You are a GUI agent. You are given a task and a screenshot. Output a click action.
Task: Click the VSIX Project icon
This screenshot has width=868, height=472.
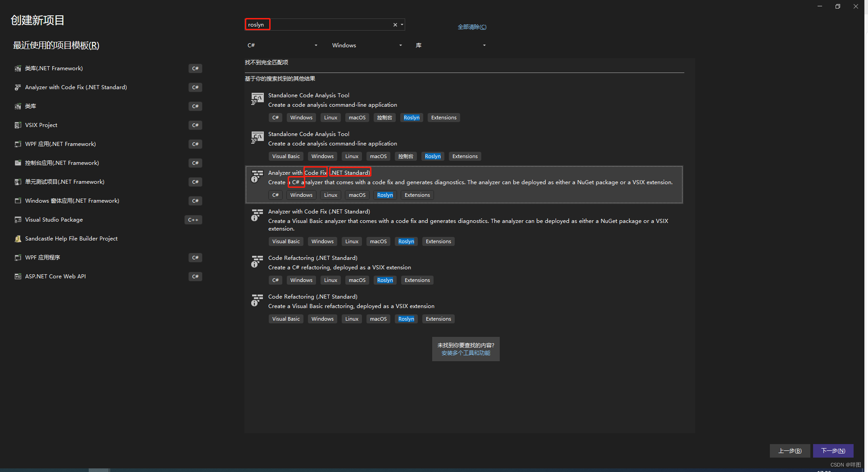pos(18,125)
